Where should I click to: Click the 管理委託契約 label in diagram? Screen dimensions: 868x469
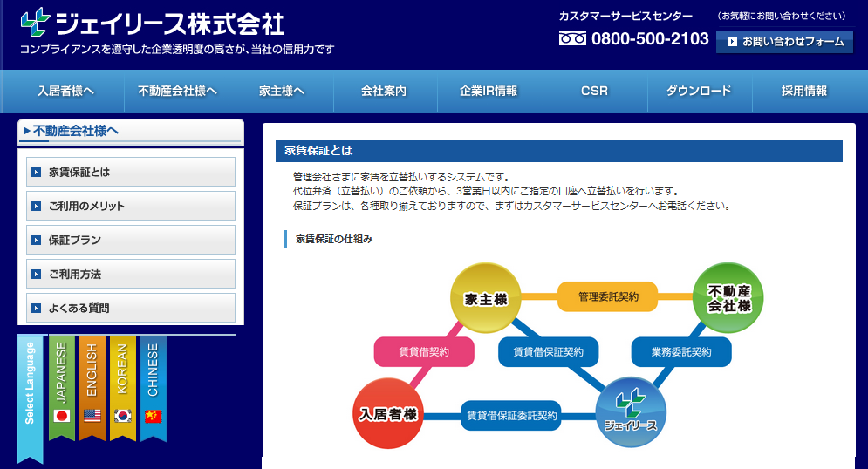pos(608,297)
